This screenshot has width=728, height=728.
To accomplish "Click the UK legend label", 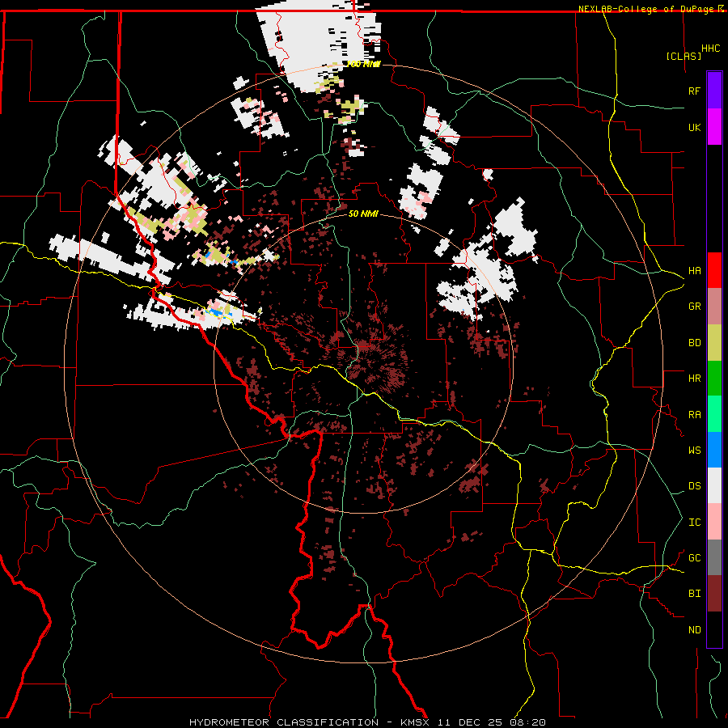I will 694,127.
